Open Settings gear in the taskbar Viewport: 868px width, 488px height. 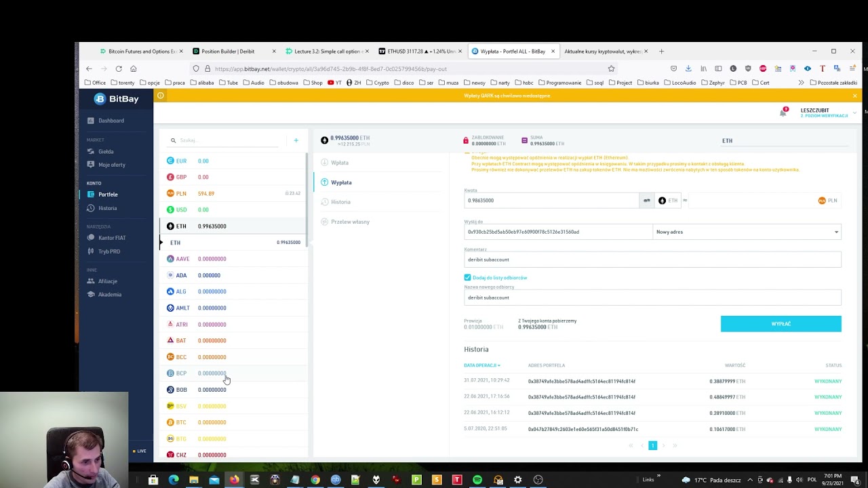pyautogui.click(x=518, y=480)
